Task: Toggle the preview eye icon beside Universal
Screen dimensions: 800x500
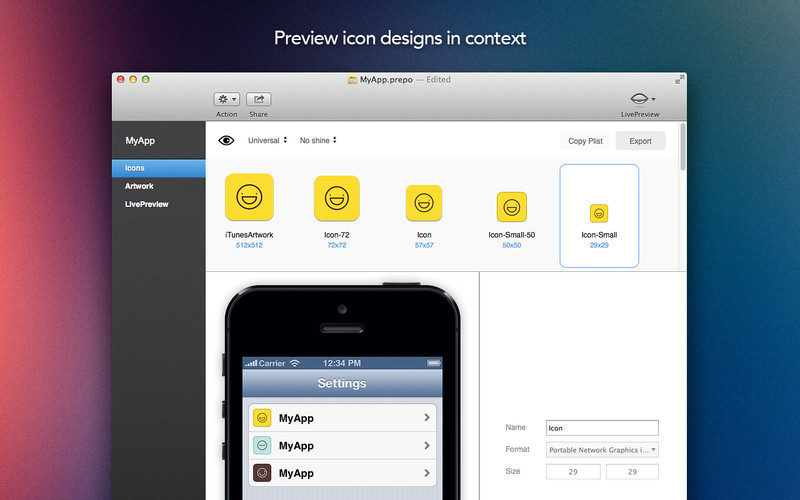Action: click(226, 140)
